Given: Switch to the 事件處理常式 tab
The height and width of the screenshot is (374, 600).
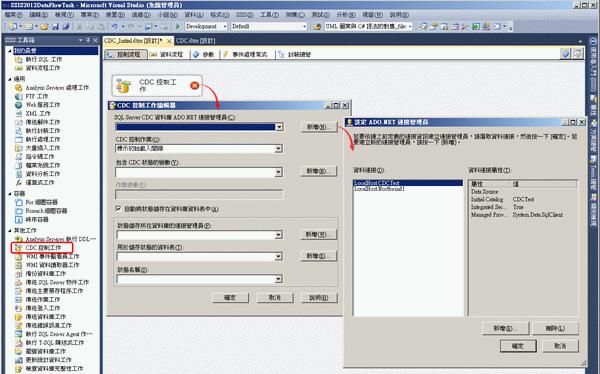Looking at the screenshot, I should [x=246, y=54].
